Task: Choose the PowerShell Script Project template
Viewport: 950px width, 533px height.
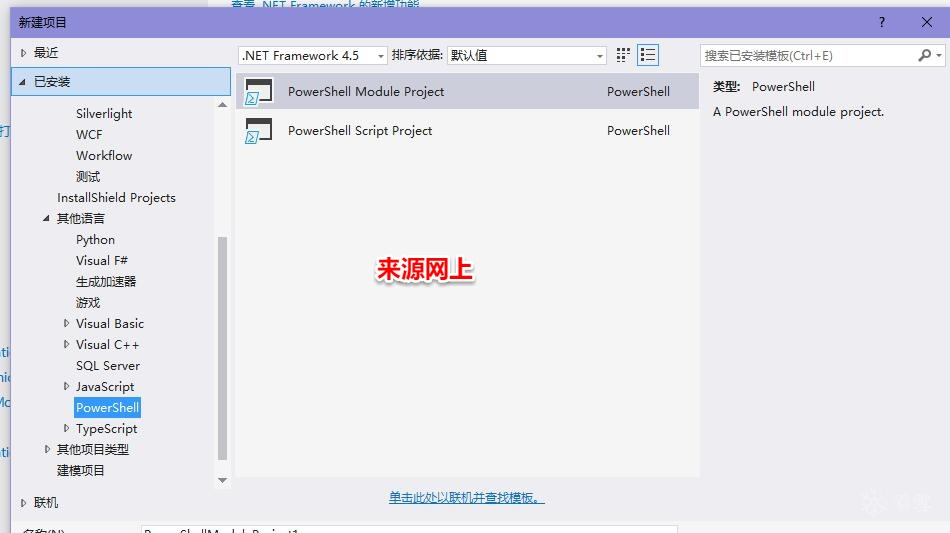Action: click(467, 130)
